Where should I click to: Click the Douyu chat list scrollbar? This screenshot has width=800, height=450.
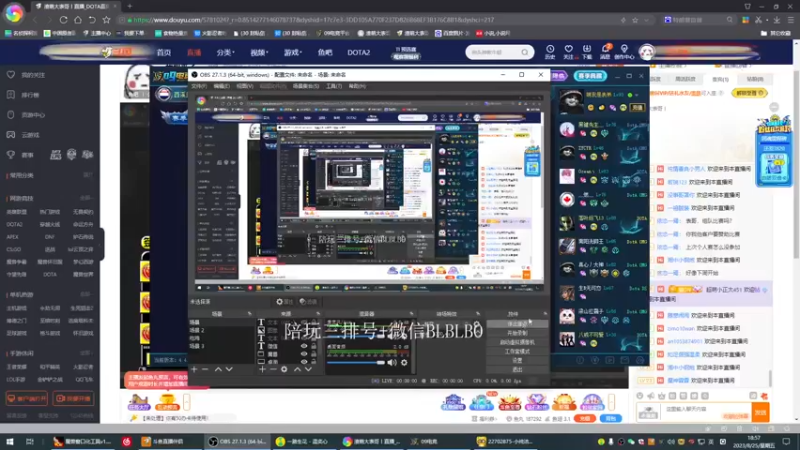click(770, 377)
